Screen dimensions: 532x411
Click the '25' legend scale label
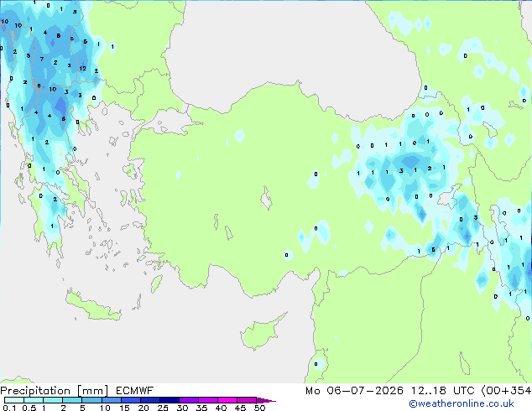[163, 408]
